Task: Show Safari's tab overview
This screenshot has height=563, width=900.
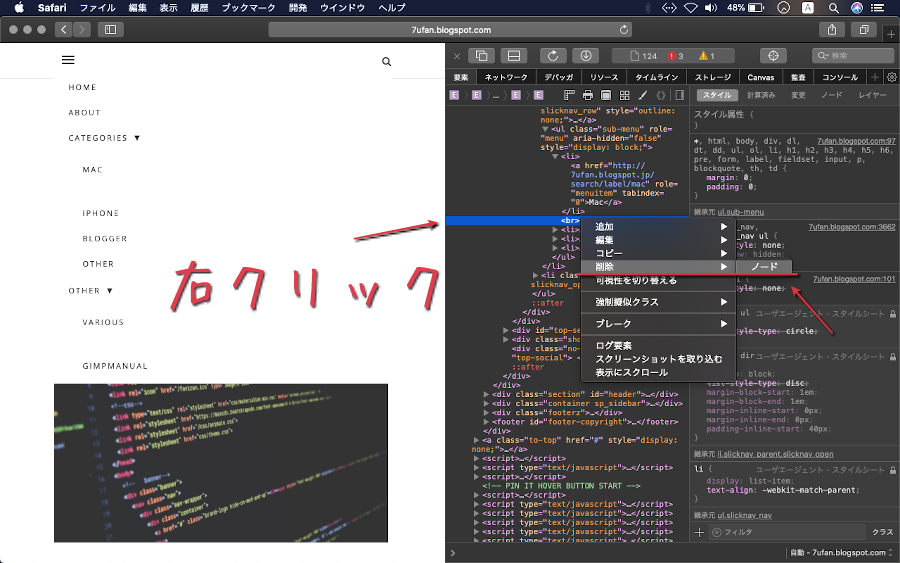Action: [x=864, y=29]
